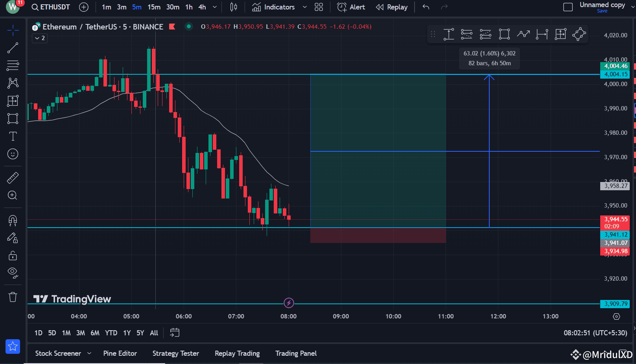Start bar Replay mode
The height and width of the screenshot is (364, 636).
[x=392, y=7]
